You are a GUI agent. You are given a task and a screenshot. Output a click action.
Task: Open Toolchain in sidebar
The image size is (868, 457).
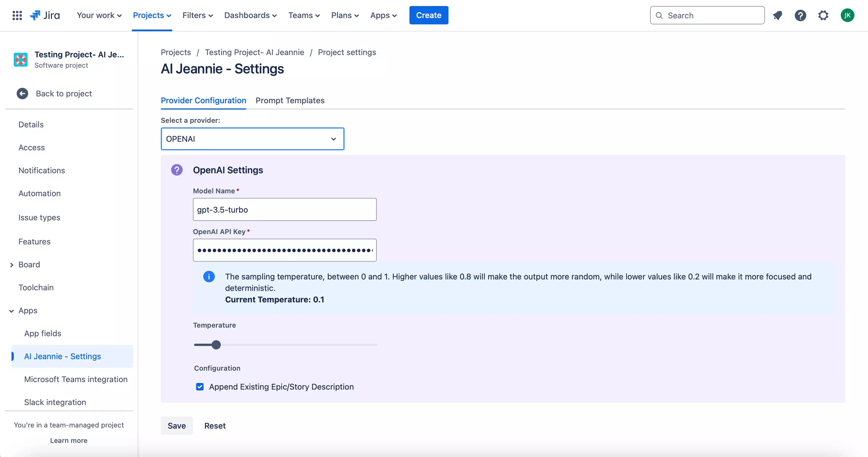pyautogui.click(x=36, y=288)
